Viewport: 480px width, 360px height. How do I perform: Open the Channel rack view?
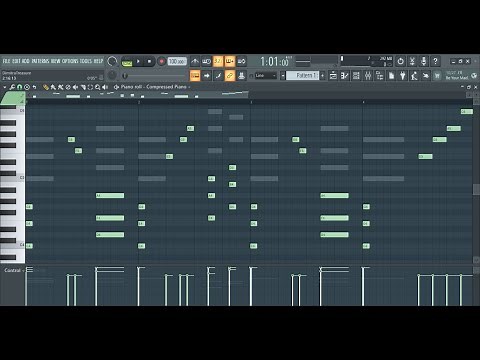point(356,76)
